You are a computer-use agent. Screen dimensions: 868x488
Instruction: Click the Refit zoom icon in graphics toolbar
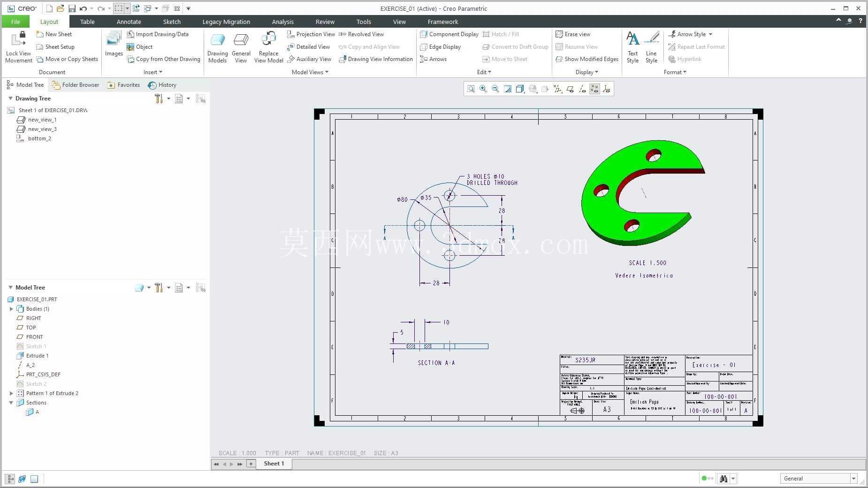[x=471, y=89]
